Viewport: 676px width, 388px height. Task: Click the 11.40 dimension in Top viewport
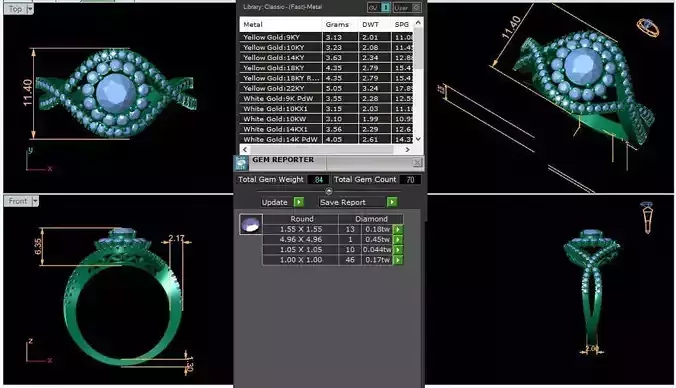coord(27,93)
